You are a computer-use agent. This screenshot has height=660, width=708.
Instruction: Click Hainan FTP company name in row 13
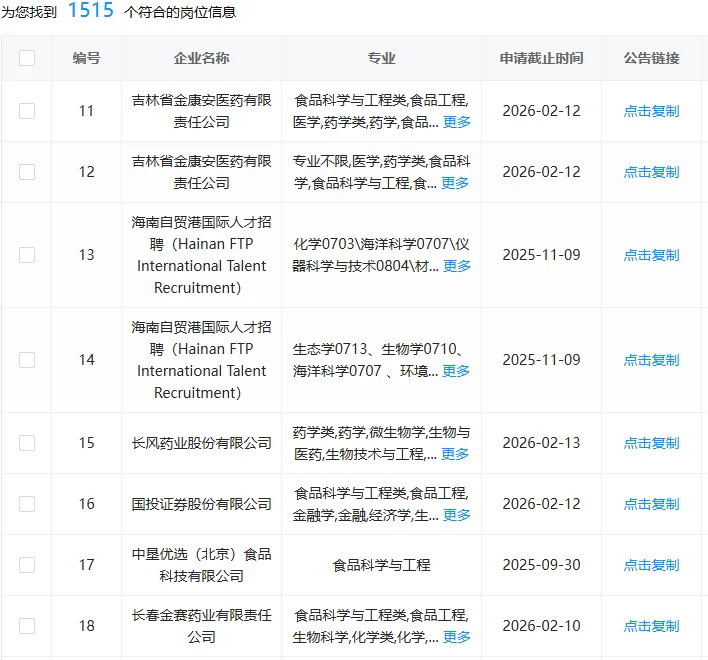tap(201, 255)
